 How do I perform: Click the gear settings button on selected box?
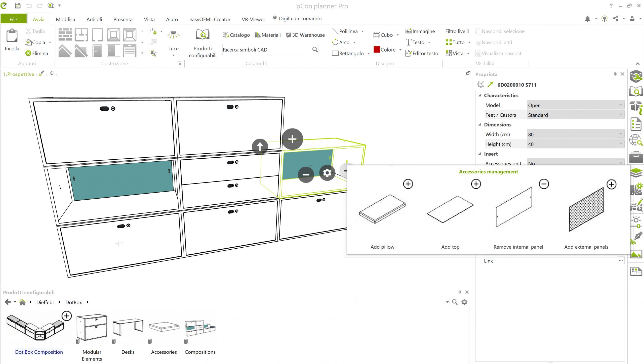(x=327, y=173)
